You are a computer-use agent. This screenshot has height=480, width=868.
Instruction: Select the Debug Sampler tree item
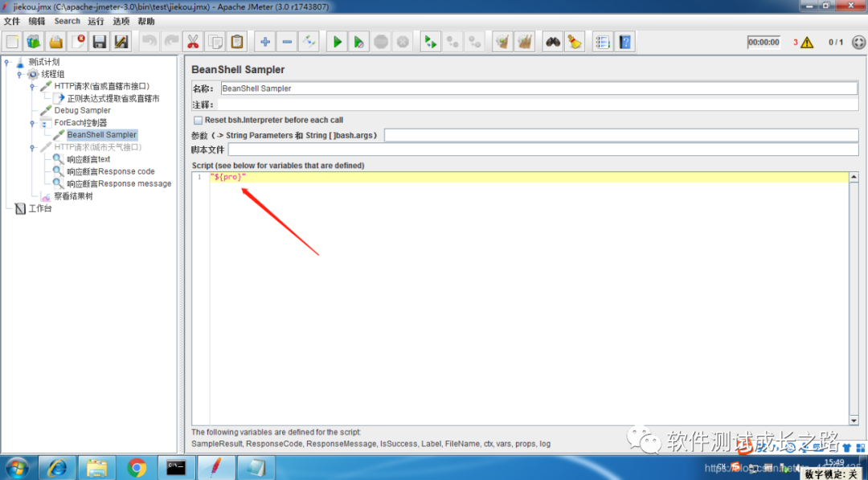tap(83, 111)
